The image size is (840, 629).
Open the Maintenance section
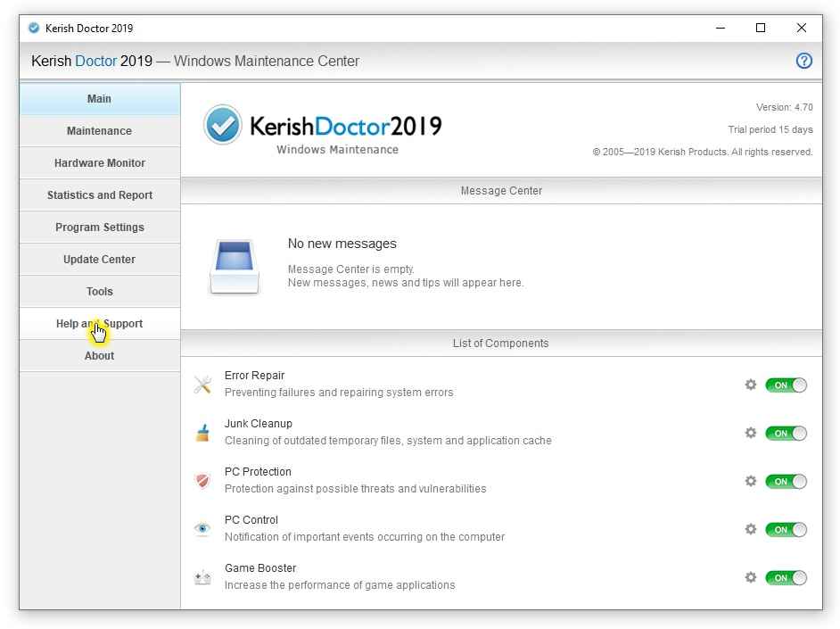point(99,131)
